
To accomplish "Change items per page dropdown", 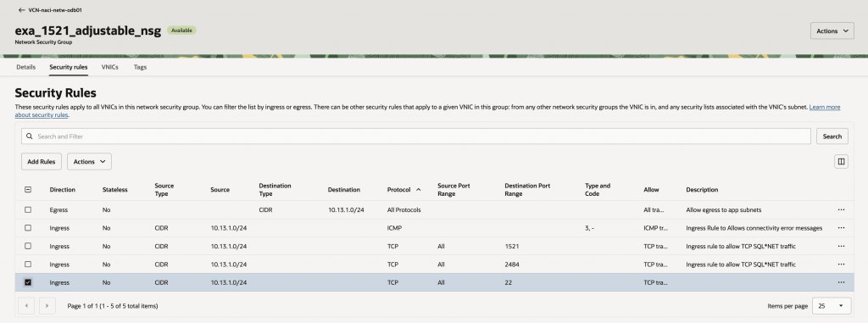I will tap(831, 306).
